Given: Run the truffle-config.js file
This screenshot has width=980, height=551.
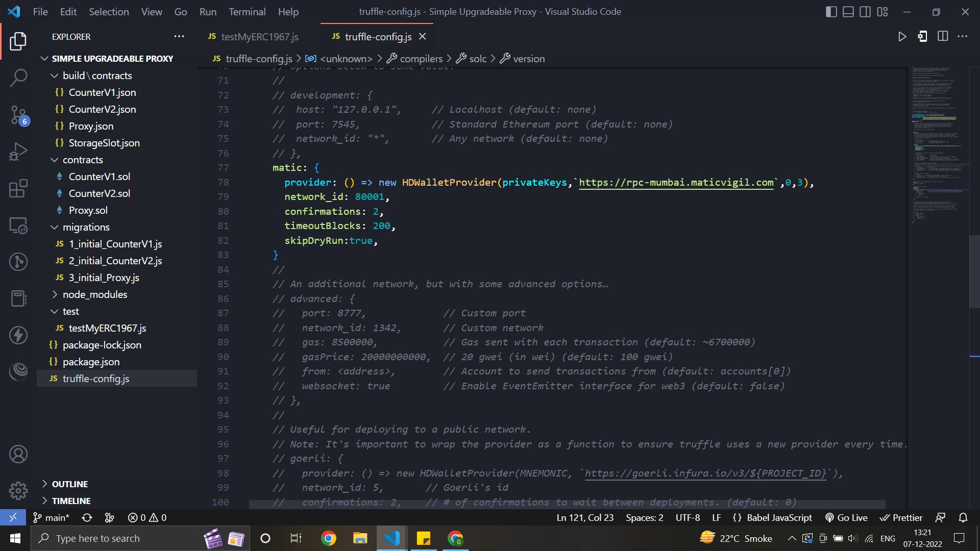Looking at the screenshot, I should (902, 36).
